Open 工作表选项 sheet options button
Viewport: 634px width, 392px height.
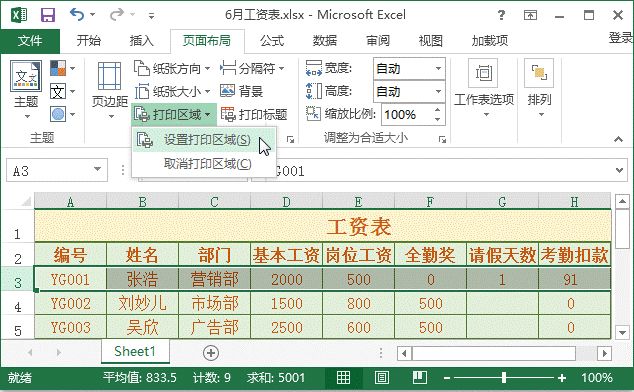point(484,88)
